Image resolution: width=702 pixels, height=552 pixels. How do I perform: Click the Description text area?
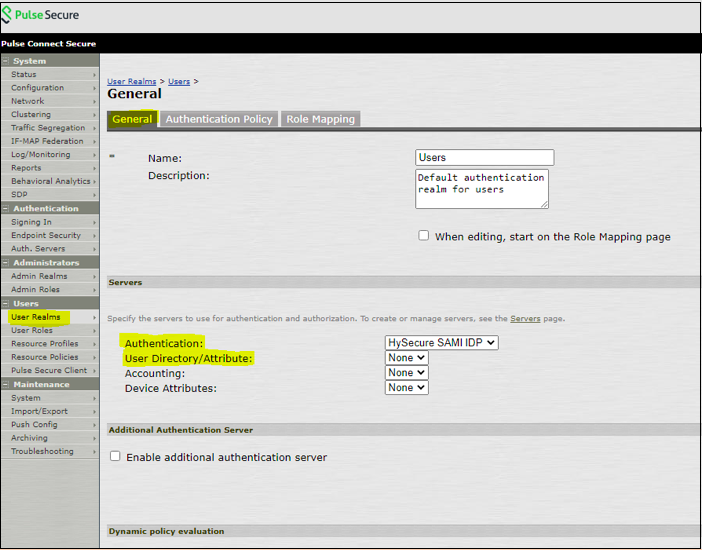[x=481, y=188]
